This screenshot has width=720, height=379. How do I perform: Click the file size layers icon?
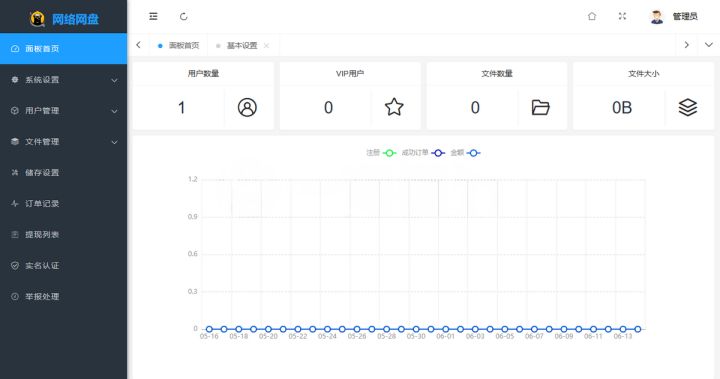click(688, 107)
